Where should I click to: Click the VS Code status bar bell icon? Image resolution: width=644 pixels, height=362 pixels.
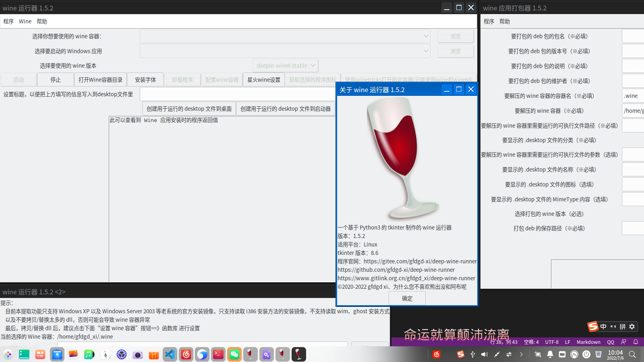click(636, 342)
